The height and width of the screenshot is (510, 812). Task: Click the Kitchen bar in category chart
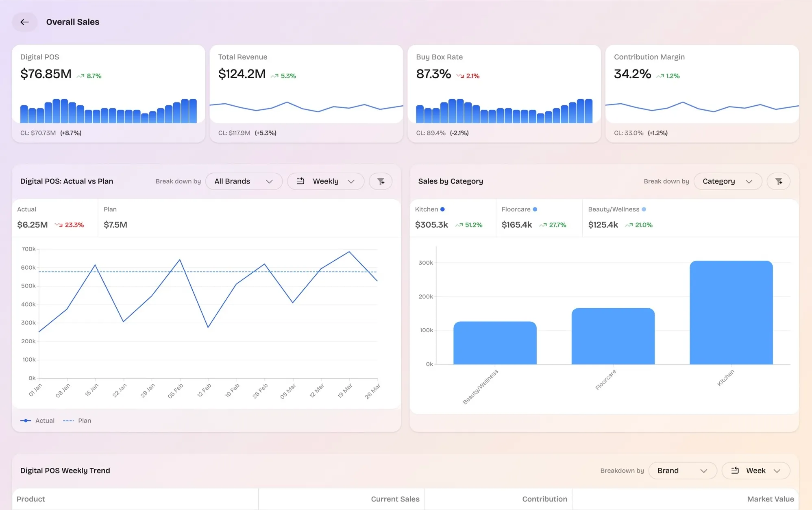[x=731, y=312]
